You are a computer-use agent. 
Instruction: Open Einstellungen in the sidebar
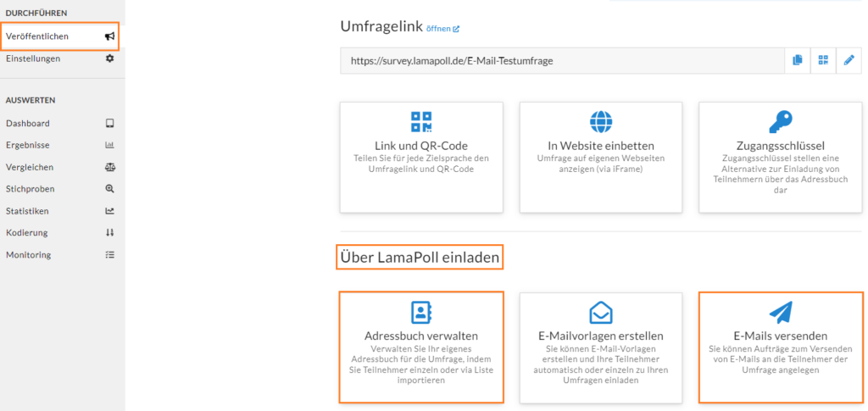pos(60,58)
